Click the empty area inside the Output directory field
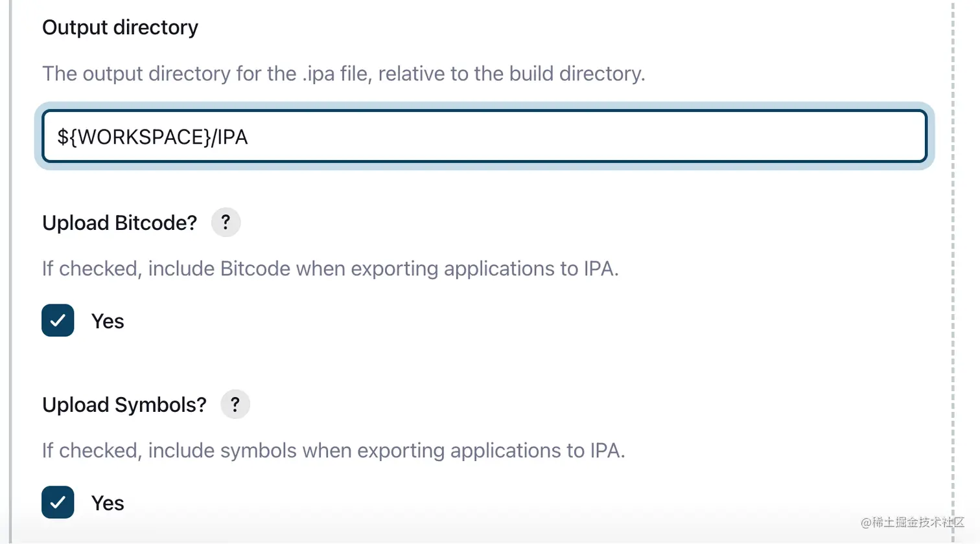The image size is (980, 544). tap(583, 137)
